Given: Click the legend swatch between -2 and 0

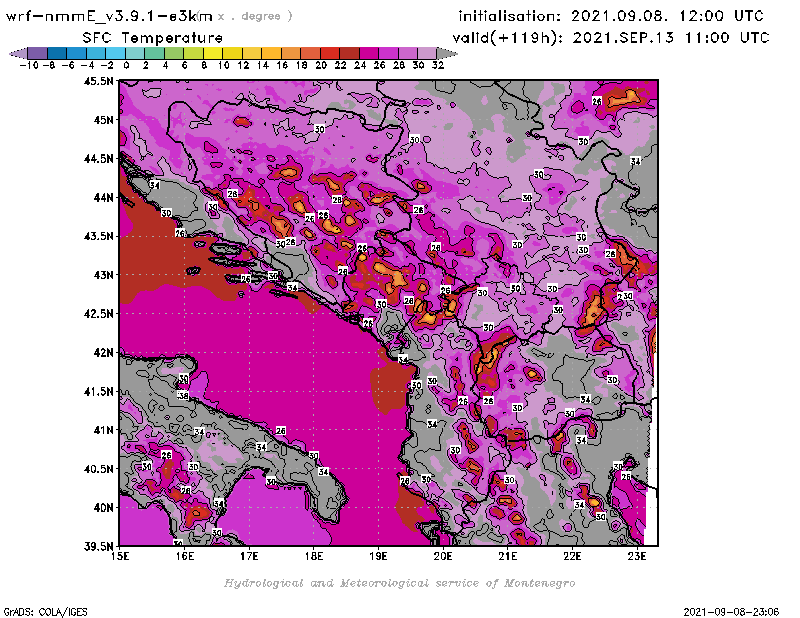Looking at the screenshot, I should point(115,54).
